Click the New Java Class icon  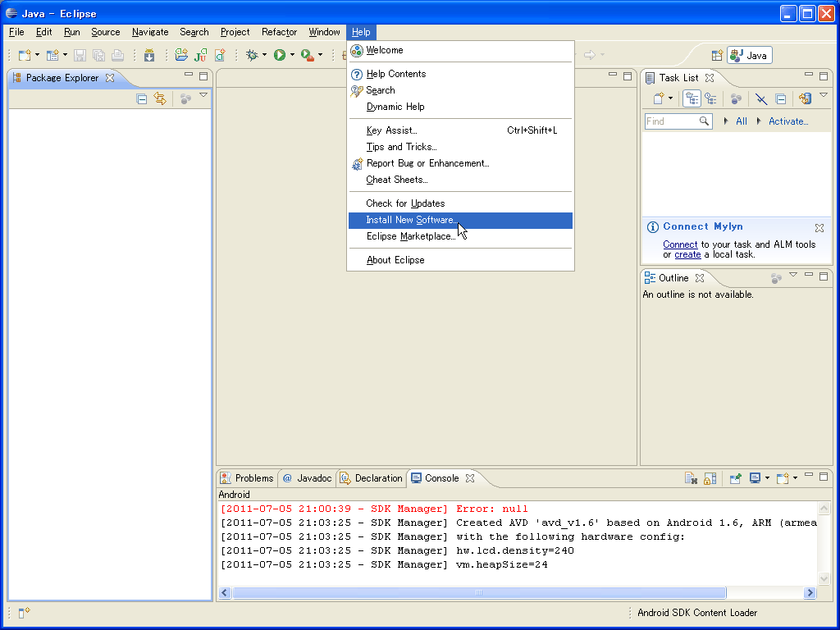220,55
